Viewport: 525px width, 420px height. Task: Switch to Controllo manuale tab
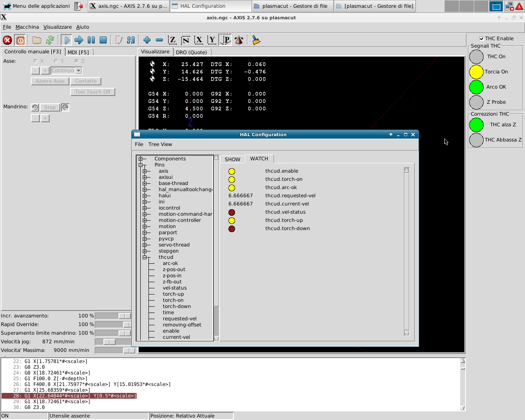(33, 52)
